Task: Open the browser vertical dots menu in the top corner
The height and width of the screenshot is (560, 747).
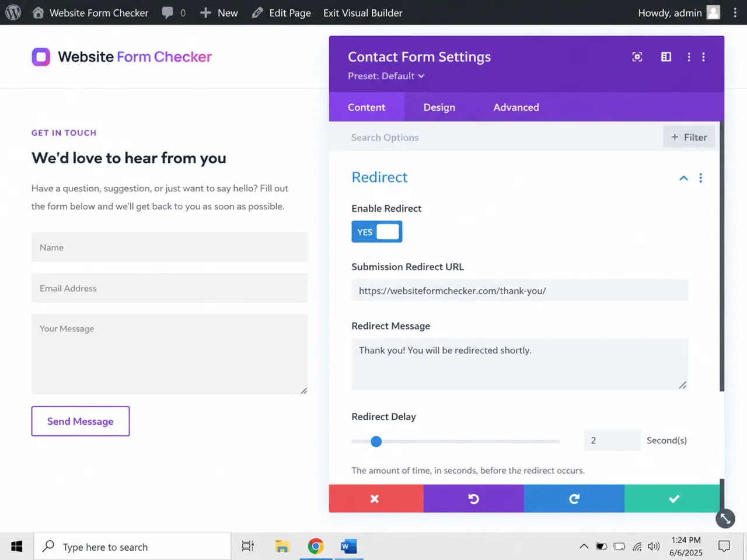Action: tap(735, 12)
